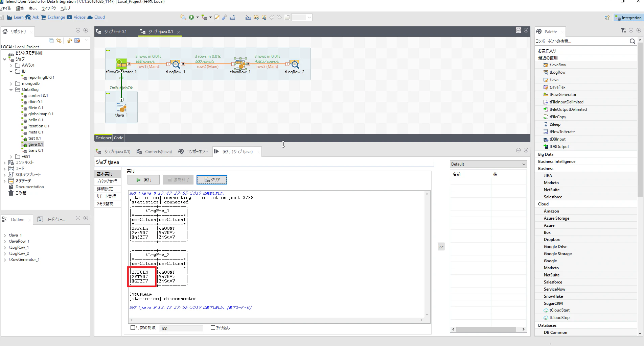Click the palette component search magnifier
This screenshot has height=346, width=644.
click(x=632, y=41)
